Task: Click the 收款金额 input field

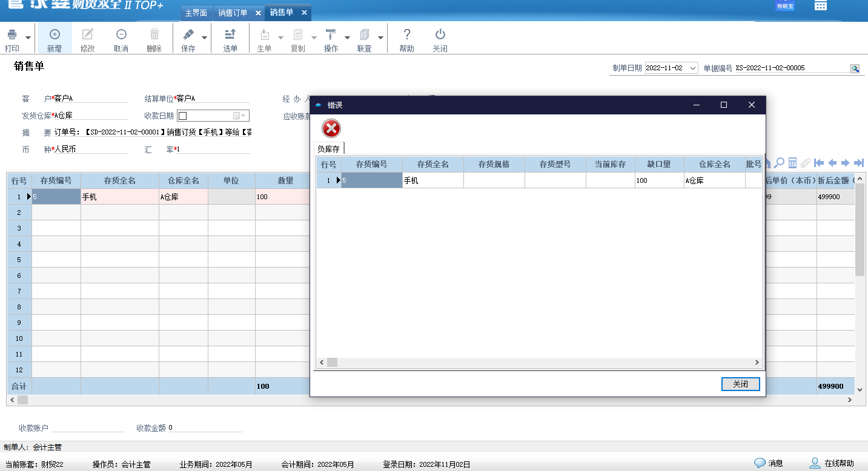Action: [205, 427]
